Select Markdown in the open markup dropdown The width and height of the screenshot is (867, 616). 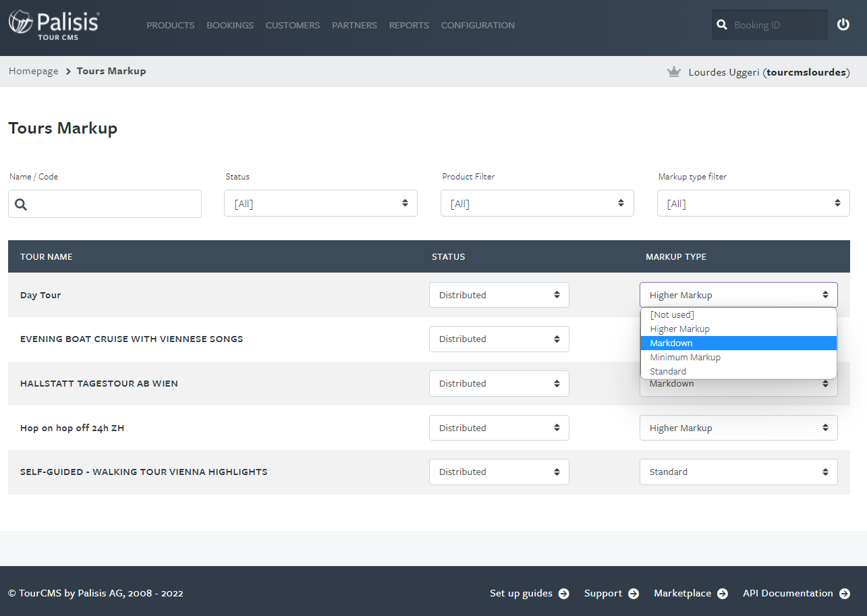[671, 343]
